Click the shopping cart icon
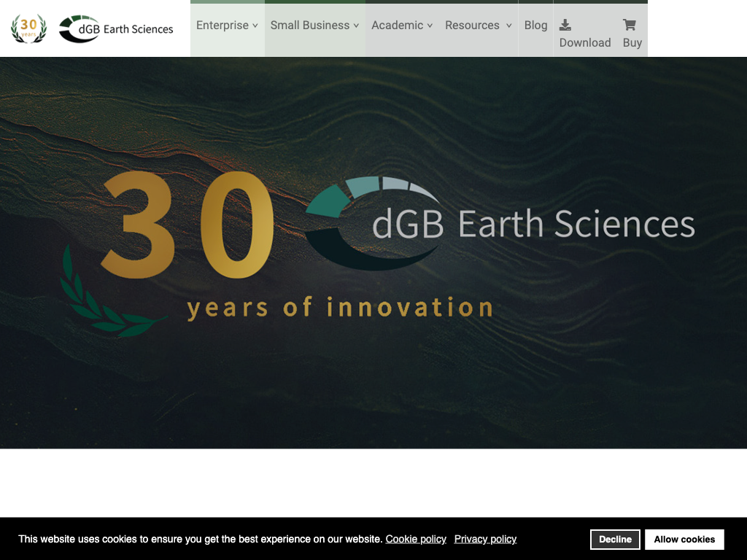747x560 pixels. [x=629, y=26]
